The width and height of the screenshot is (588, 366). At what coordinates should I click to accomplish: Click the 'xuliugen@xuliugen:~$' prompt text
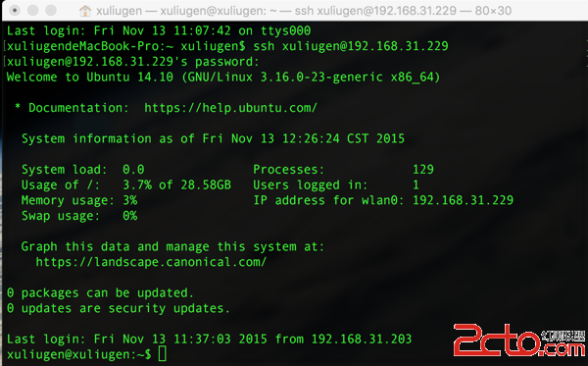(78, 354)
